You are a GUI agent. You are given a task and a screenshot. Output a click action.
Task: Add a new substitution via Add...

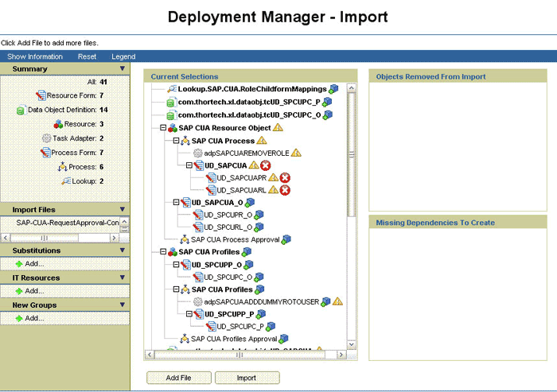point(30,264)
